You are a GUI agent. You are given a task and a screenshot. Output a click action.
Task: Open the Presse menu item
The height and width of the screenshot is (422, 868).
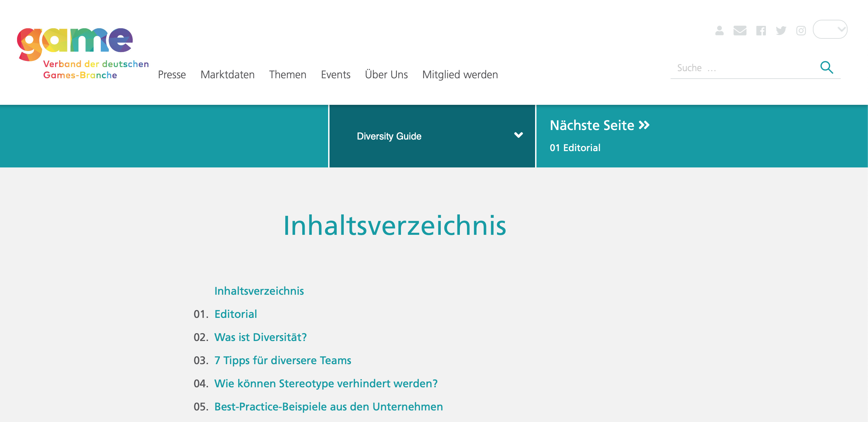[172, 75]
